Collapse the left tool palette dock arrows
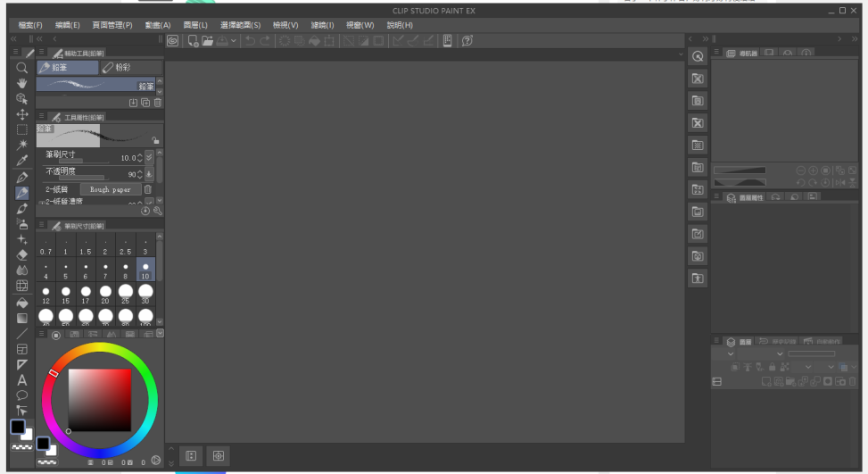The height and width of the screenshot is (474, 868). pos(13,38)
